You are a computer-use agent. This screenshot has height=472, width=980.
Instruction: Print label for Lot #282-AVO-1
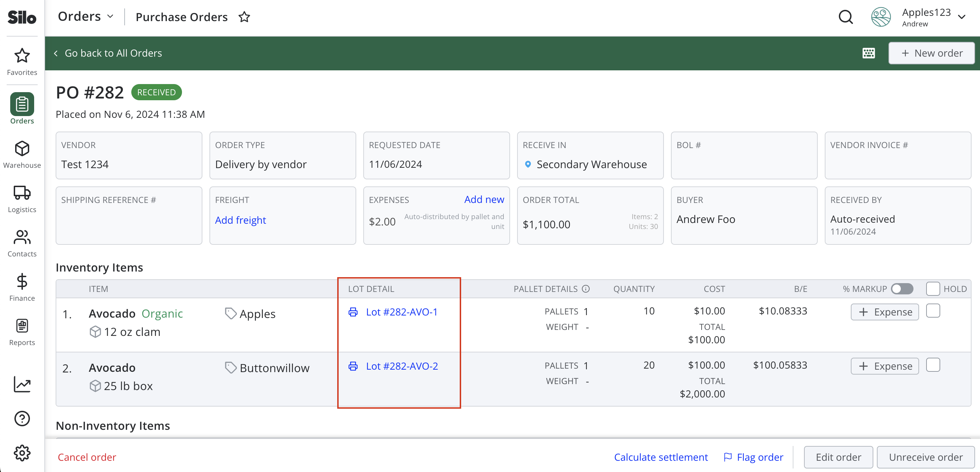click(x=353, y=312)
